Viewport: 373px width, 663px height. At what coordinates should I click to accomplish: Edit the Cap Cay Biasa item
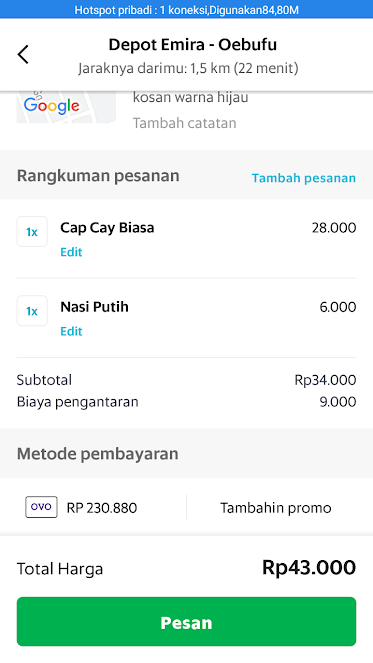click(71, 252)
